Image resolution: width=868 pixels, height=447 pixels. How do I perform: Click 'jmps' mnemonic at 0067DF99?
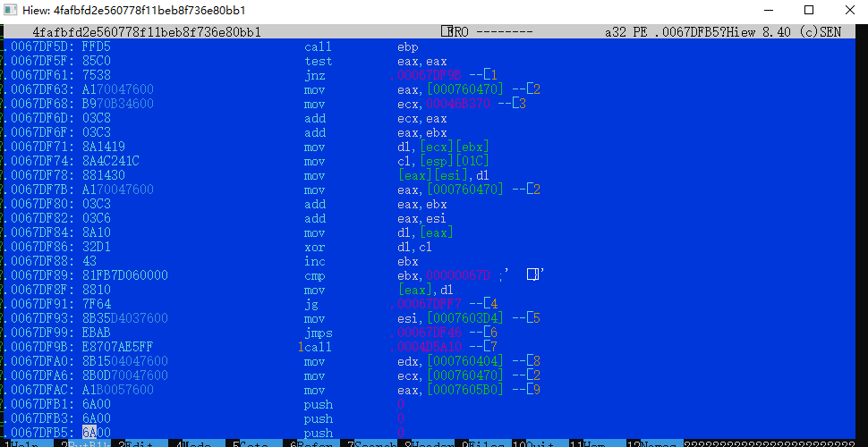pyautogui.click(x=318, y=333)
